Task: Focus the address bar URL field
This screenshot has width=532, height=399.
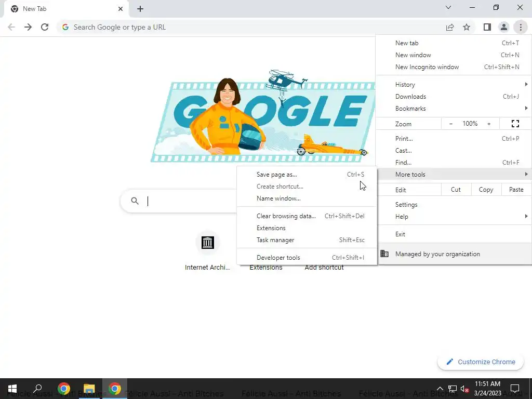Action: tap(251, 27)
